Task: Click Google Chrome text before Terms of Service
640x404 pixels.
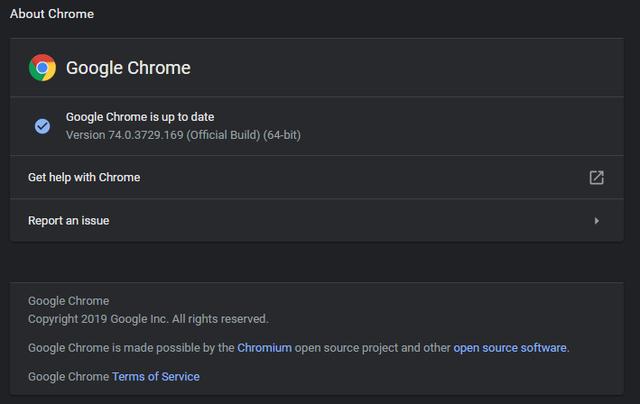Action: pyautogui.click(x=69, y=376)
